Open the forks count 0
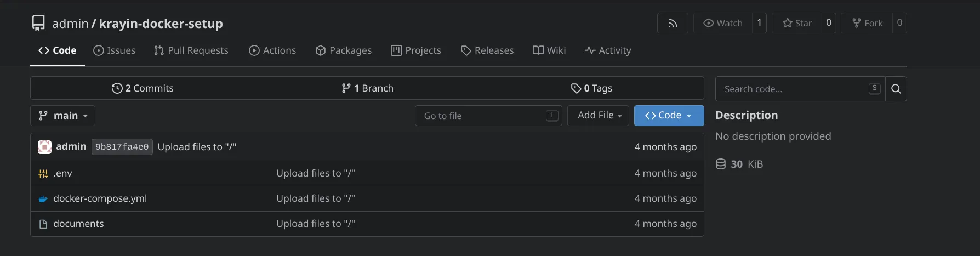Screen dimensions: 980x256 pos(899,23)
